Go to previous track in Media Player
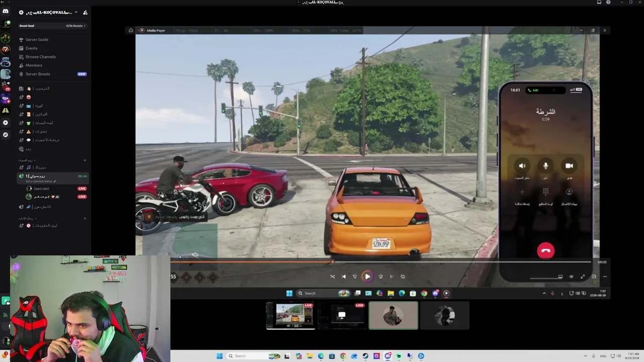 click(344, 277)
